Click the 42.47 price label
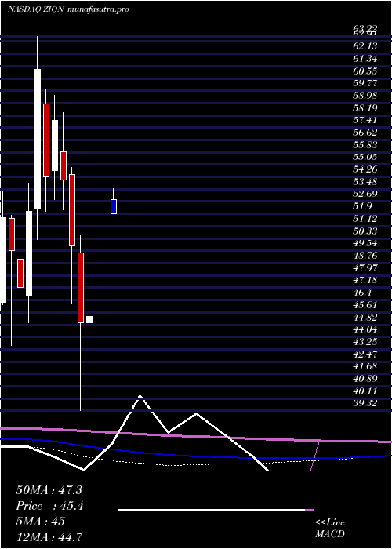This screenshot has width=392, height=549. click(x=365, y=354)
